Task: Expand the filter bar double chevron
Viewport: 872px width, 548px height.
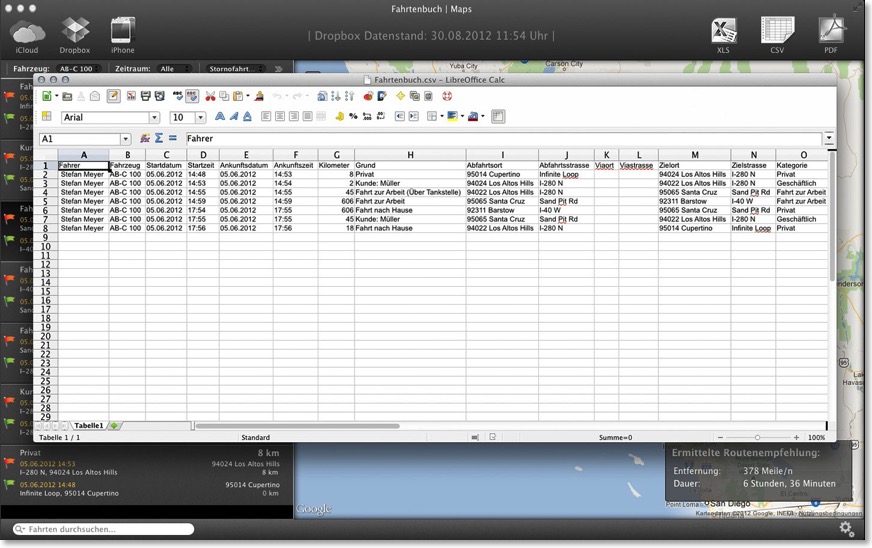Action: click(279, 69)
